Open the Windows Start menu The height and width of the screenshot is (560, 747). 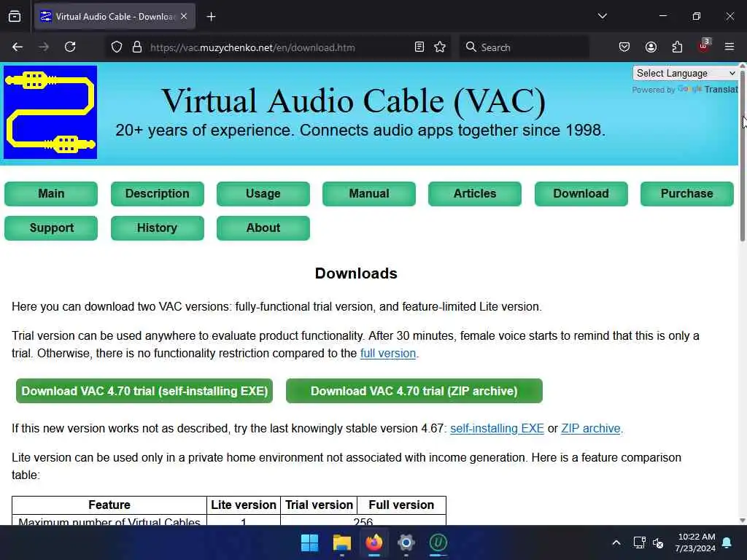click(309, 542)
